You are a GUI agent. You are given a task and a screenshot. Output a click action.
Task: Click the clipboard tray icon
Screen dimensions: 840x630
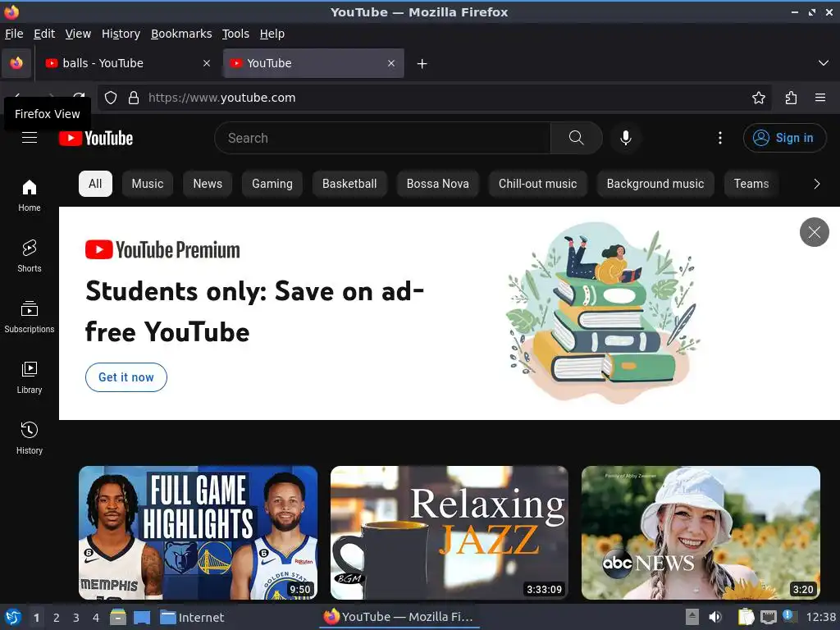pyautogui.click(x=746, y=617)
